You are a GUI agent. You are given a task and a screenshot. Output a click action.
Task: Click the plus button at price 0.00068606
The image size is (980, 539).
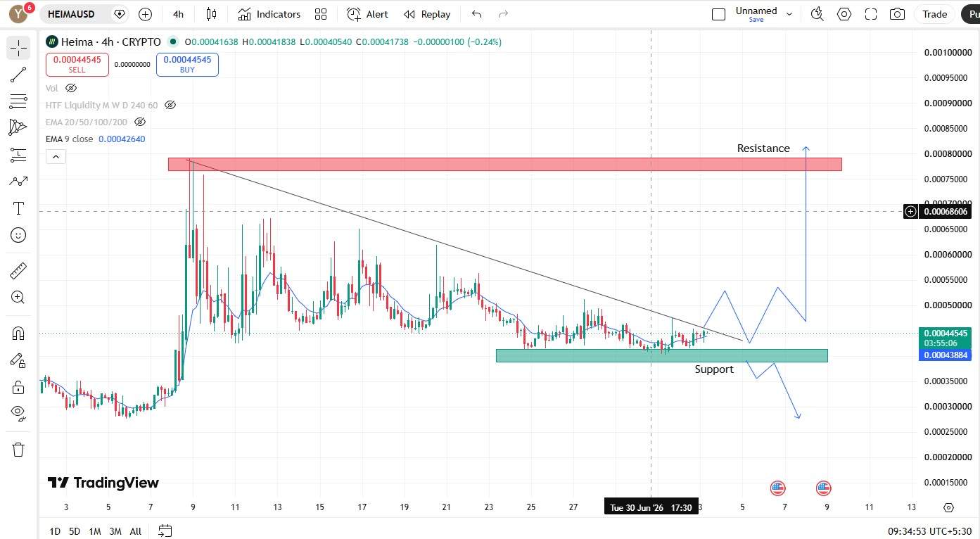tap(911, 211)
